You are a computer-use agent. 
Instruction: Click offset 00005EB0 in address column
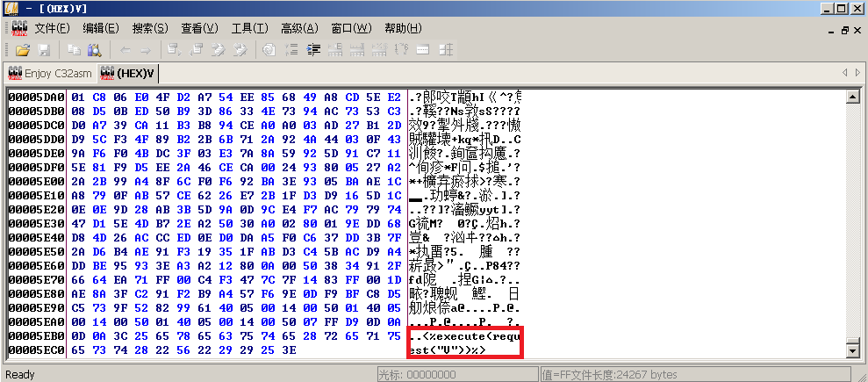click(x=37, y=336)
